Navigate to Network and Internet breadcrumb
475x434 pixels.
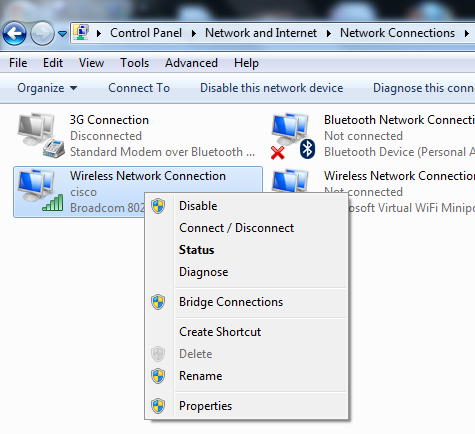pos(261,33)
